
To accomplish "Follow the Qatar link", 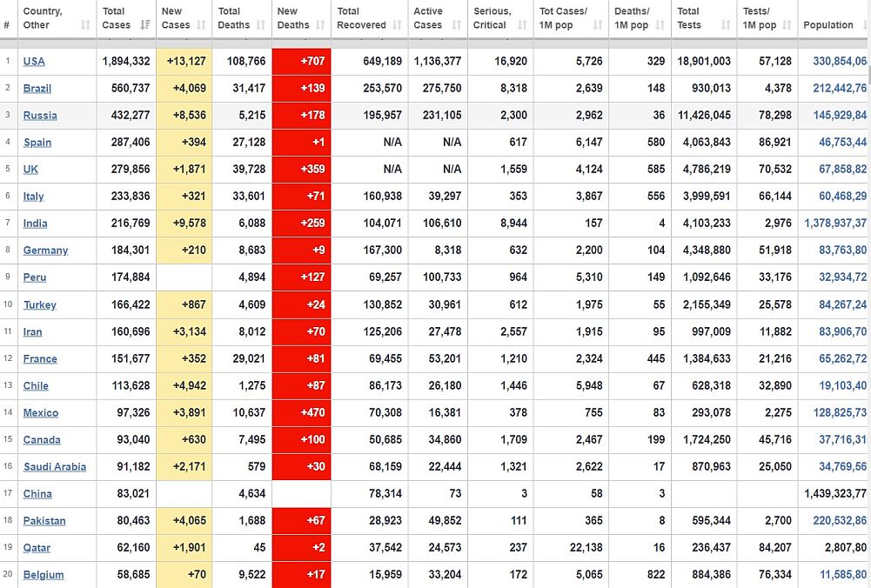I will coord(37,548).
